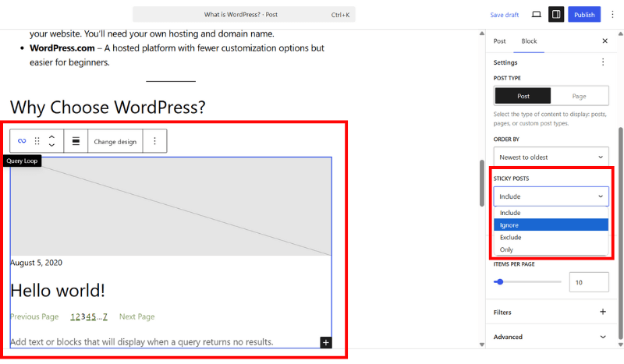
Task: Move block up with the up arrow
Action: [51, 137]
